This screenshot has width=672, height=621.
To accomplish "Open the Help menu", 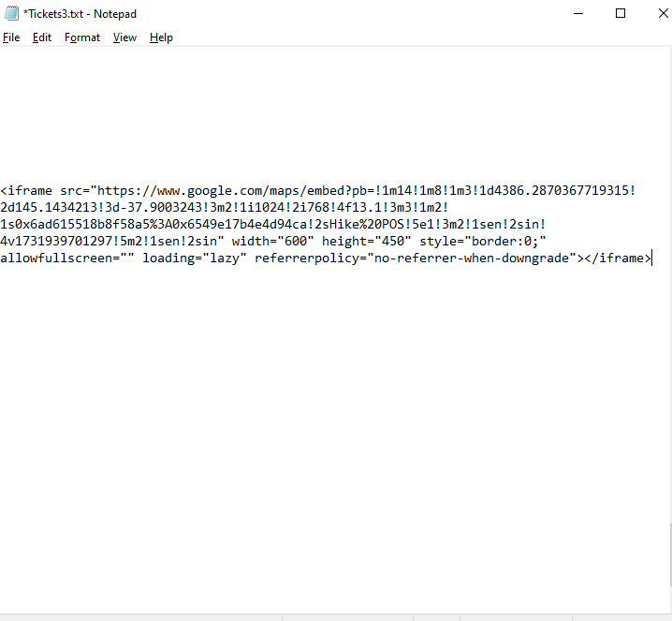I will 161,37.
